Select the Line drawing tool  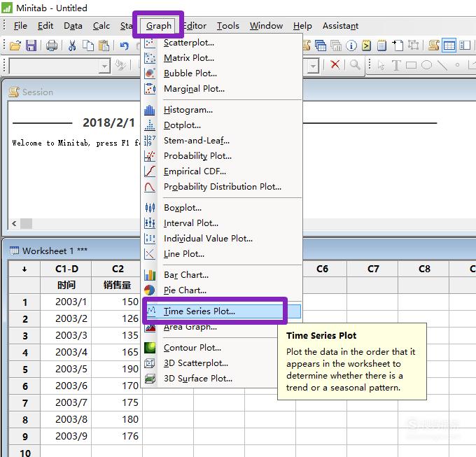coord(442,65)
